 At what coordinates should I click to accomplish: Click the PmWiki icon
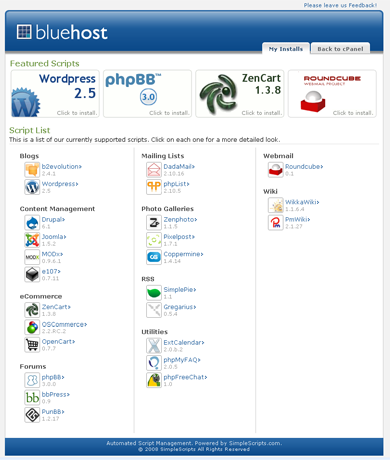276,223
